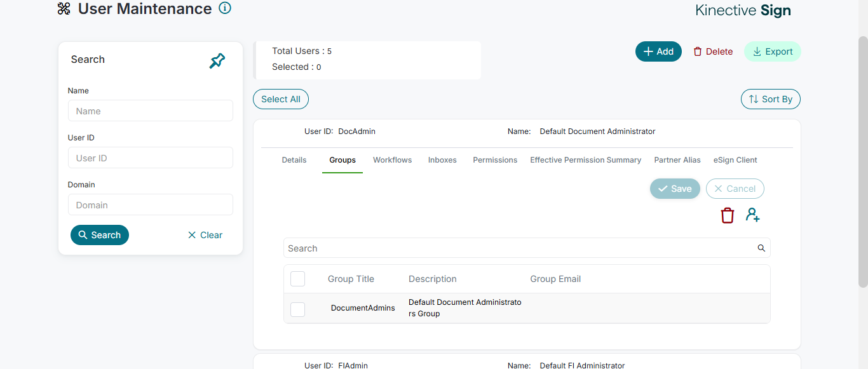Focus the Domain search field

[151, 205]
